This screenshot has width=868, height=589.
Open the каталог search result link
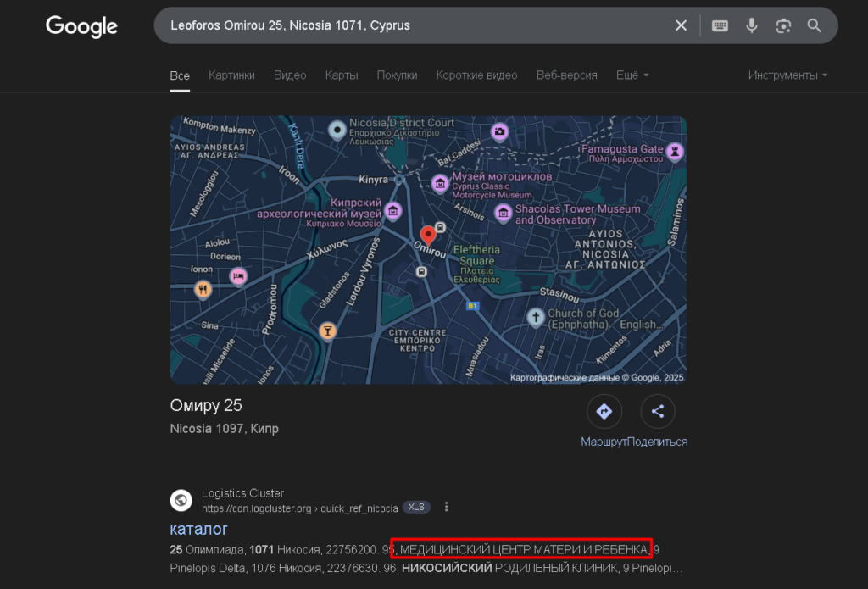198,529
